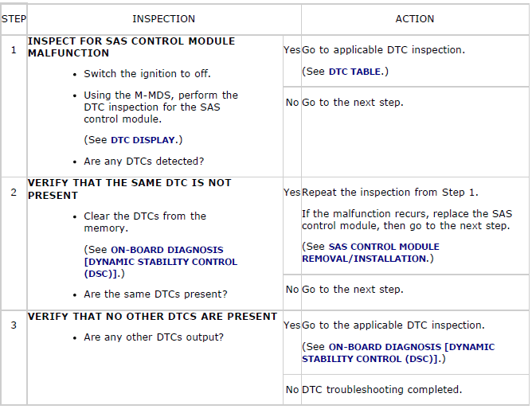This screenshot has width=532, height=409.
Task: Click the STEP column header
Action: pyautogui.click(x=14, y=19)
